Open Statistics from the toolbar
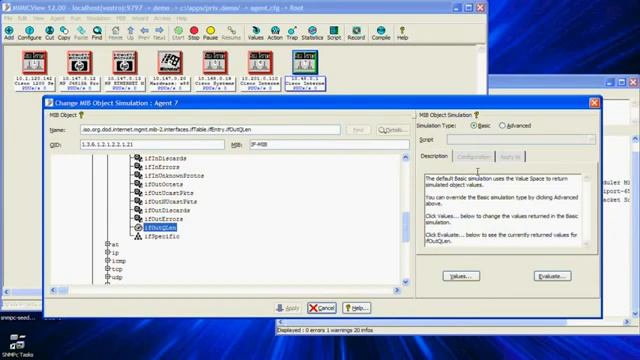The image size is (640, 360). 312,33
